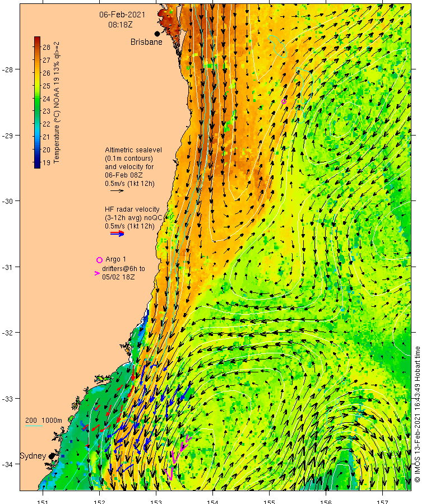Click the Argo 1 legend label
The height and width of the screenshot is (504, 426).
116,259
